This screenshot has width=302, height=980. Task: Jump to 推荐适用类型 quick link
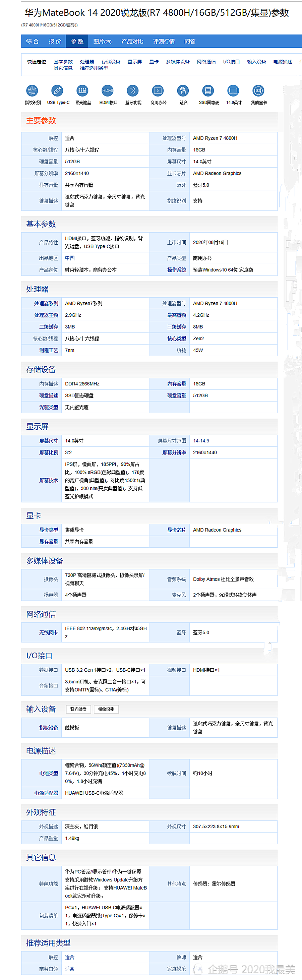tap(94, 68)
